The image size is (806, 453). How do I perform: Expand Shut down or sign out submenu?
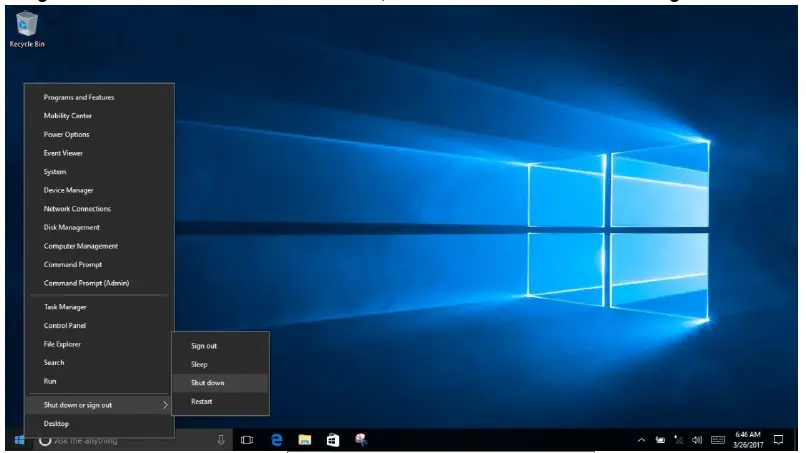99,405
